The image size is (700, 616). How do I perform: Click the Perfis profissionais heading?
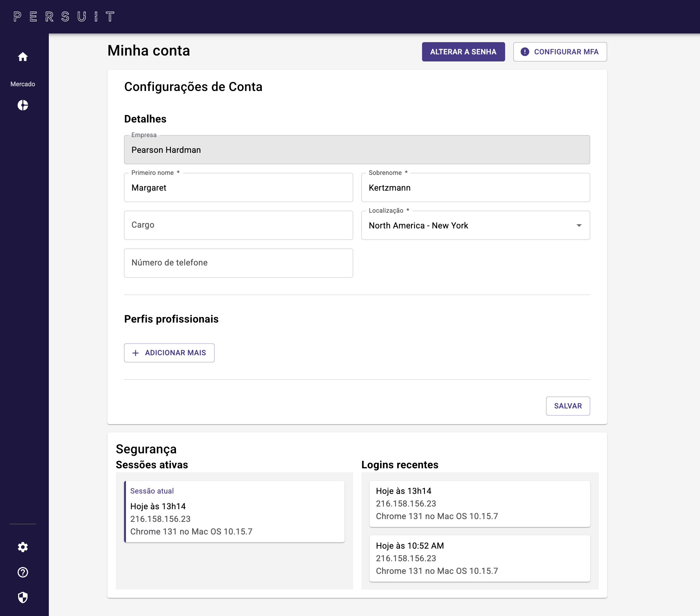tap(171, 319)
